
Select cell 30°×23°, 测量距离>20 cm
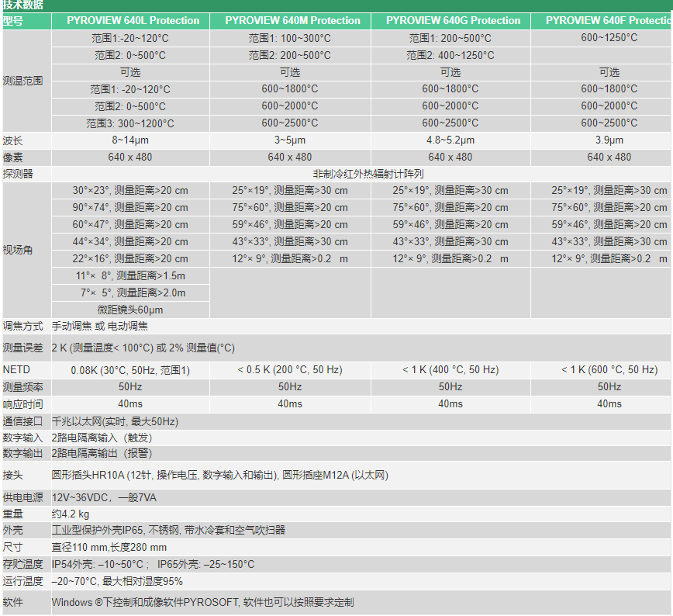[x=130, y=190]
